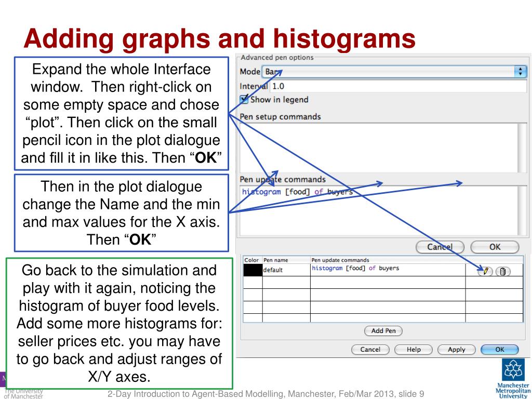
Task: Click the pen table's 'histogram [food] of buyers' cell
Action: tap(388, 270)
